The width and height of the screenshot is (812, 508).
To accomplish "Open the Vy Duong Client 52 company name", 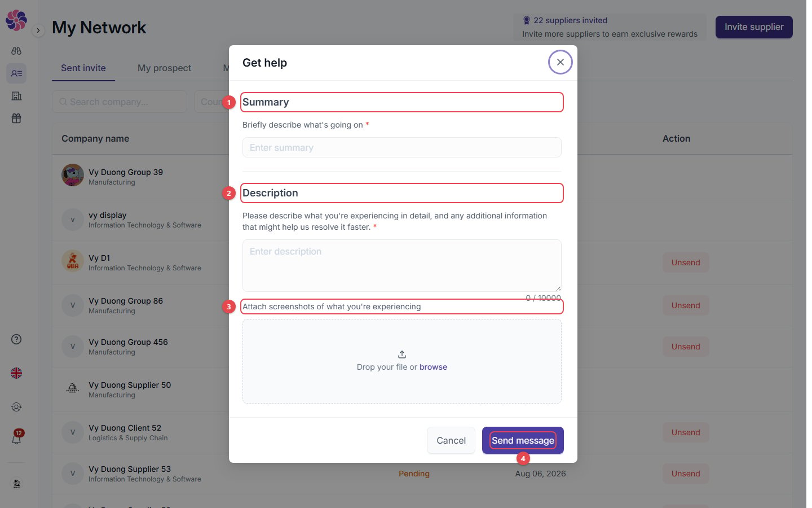I will pyautogui.click(x=125, y=428).
